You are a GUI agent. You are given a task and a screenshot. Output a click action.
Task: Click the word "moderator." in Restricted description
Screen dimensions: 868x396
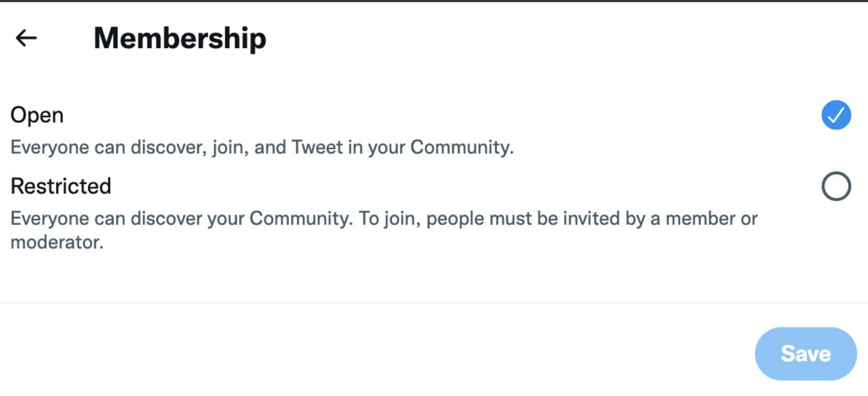[57, 242]
